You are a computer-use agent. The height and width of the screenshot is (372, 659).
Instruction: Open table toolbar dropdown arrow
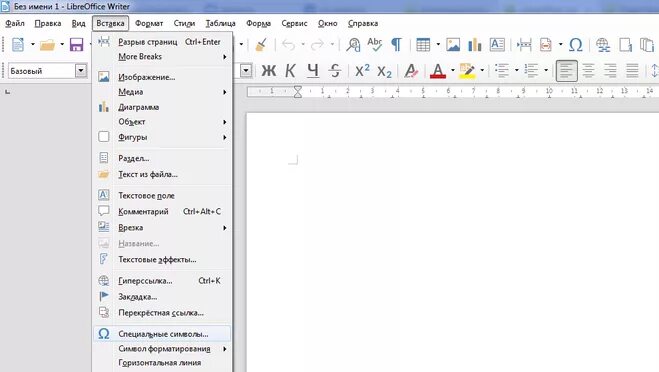(x=438, y=44)
